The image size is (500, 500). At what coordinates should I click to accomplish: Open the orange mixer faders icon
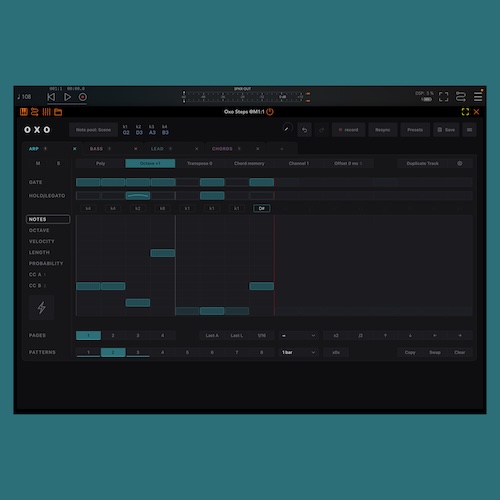pos(46,112)
